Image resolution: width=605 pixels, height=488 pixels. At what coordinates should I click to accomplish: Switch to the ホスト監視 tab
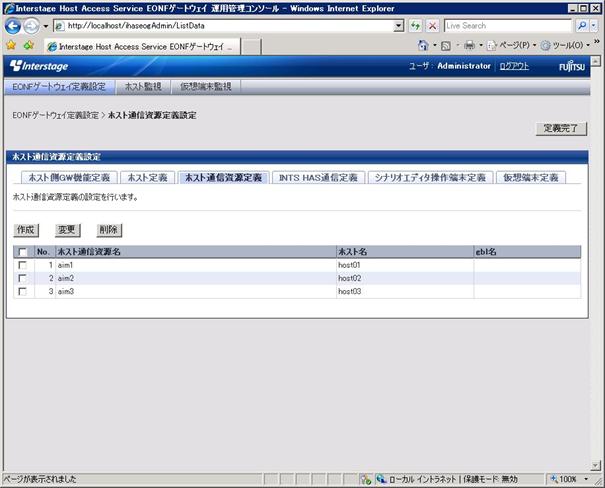(143, 87)
